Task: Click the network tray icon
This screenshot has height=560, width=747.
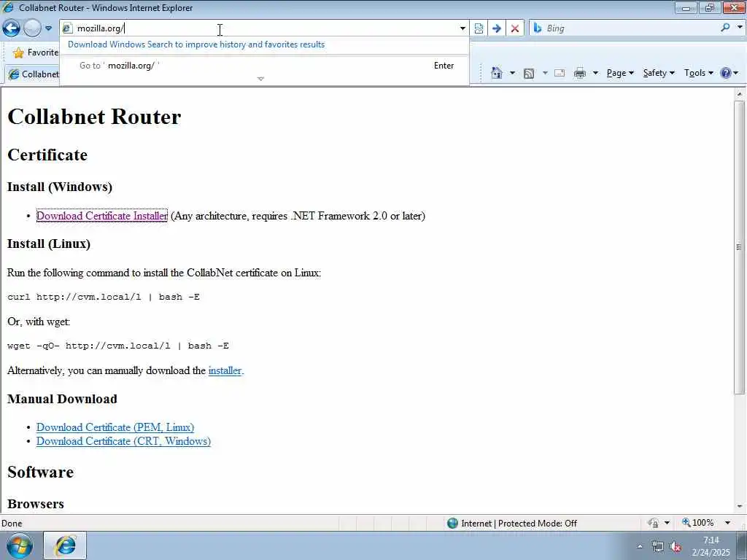Action: tap(658, 547)
